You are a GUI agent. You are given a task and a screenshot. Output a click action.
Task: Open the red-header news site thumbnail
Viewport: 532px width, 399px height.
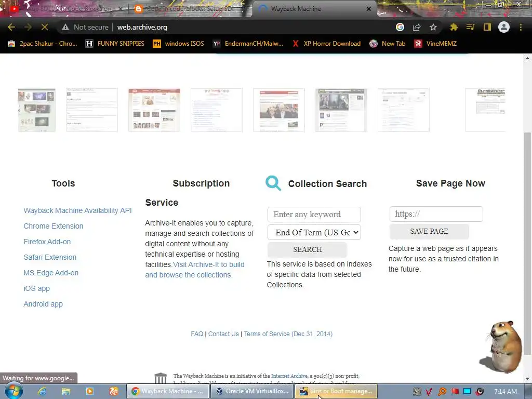[x=154, y=110]
